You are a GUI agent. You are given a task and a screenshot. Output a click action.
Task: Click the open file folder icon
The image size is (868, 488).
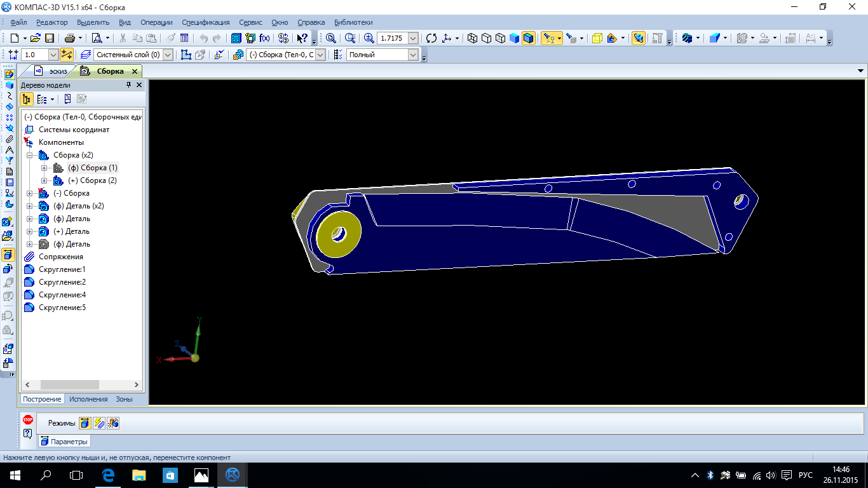[x=36, y=38]
